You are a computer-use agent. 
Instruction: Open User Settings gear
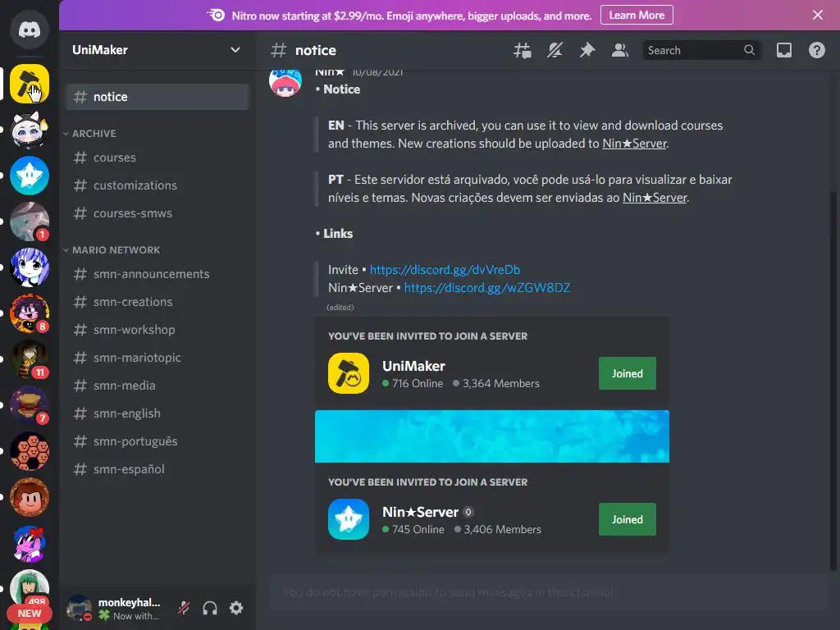coord(236,608)
